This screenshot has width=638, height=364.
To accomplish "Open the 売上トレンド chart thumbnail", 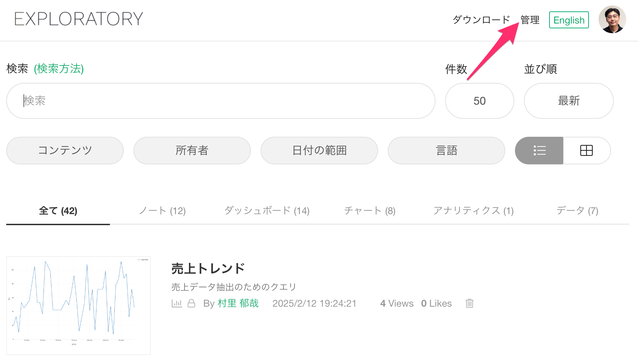I will click(78, 305).
